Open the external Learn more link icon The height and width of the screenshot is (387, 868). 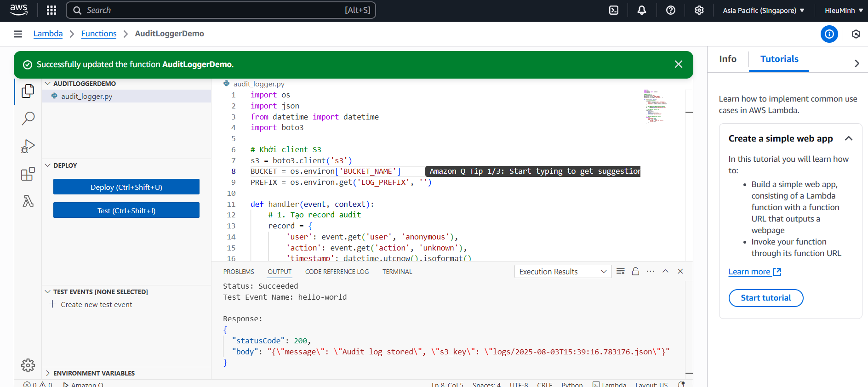click(777, 272)
